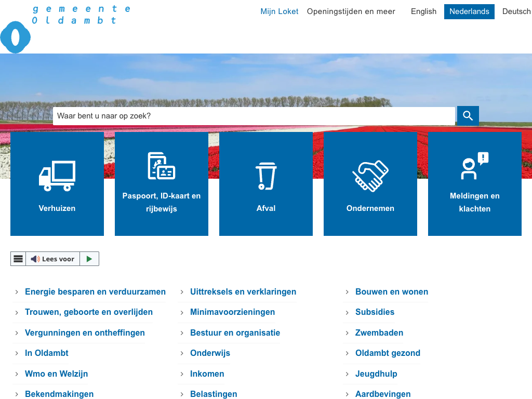This screenshot has height=399, width=532.
Task: Open the read-aloud hamburger menu
Action: click(18, 259)
